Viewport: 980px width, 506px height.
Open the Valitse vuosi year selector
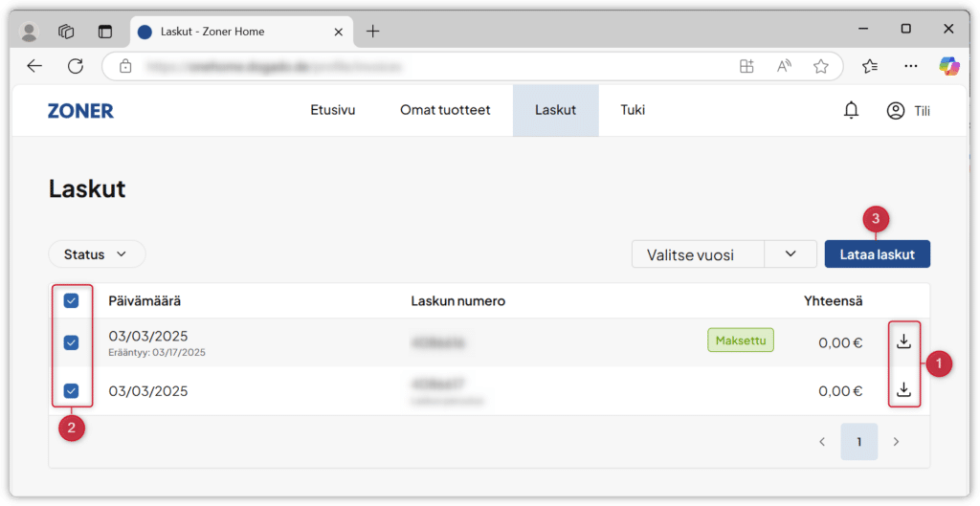[698, 254]
